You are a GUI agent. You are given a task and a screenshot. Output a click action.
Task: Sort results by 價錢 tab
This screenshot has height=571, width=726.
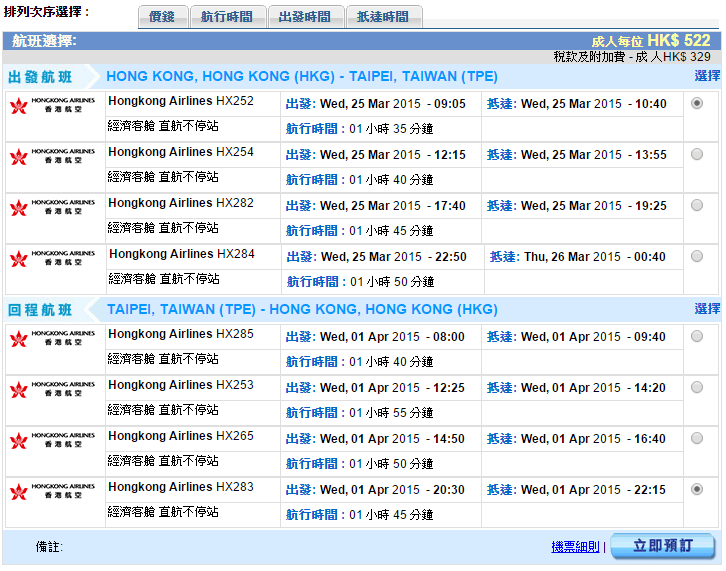coord(161,17)
